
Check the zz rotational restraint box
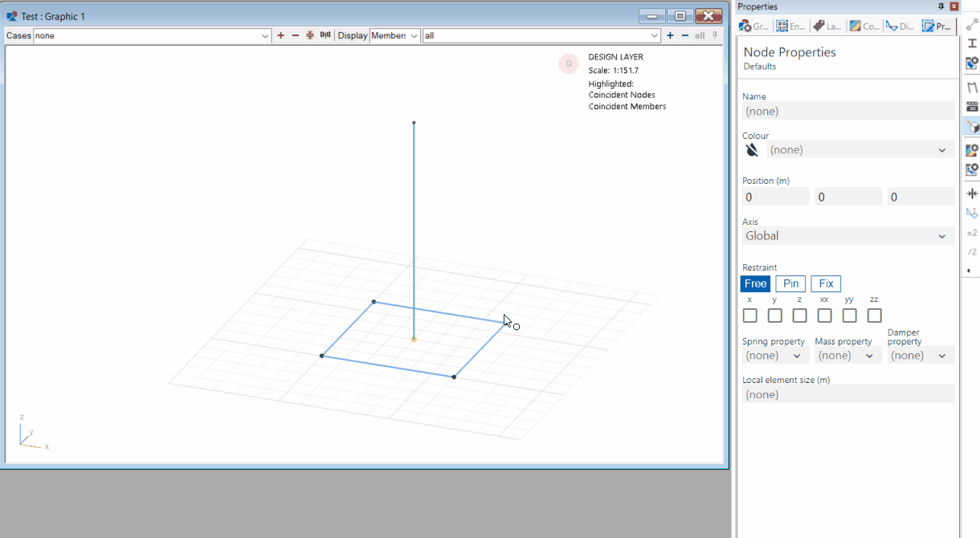coord(874,316)
